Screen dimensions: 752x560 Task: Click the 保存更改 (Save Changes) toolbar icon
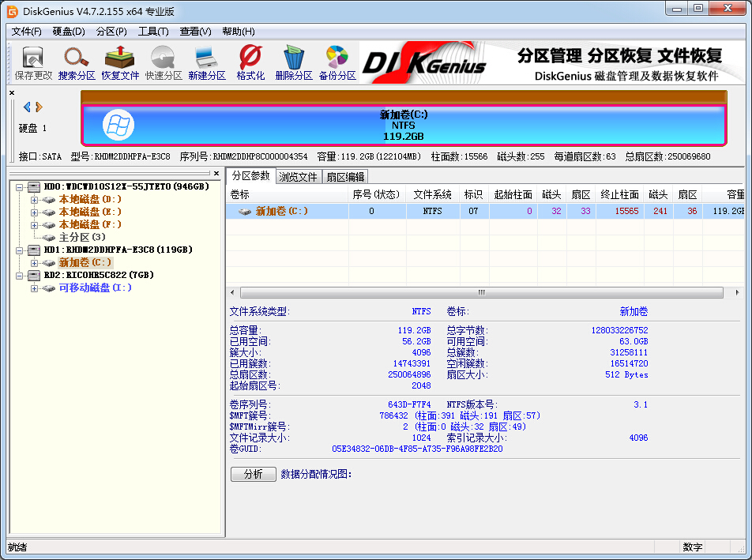tap(33, 63)
